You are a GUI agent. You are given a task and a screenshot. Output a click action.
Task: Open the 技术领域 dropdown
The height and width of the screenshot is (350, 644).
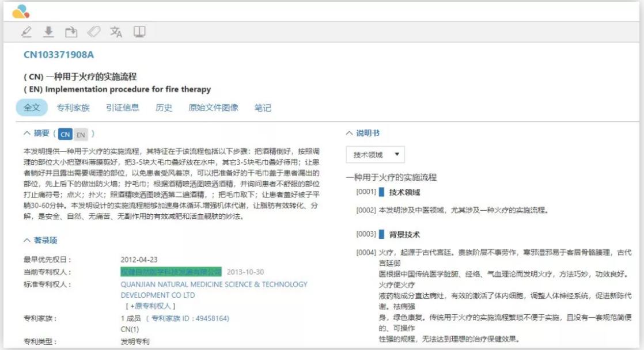point(375,155)
